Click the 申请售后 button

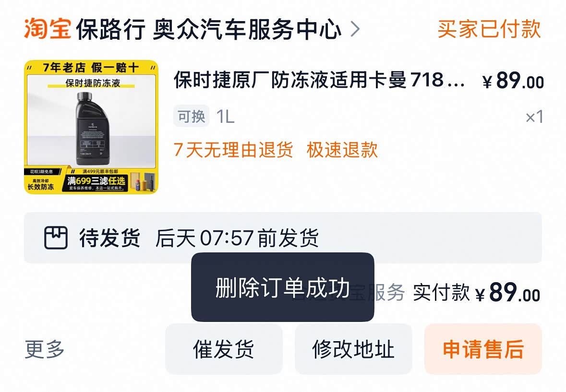[x=483, y=349]
